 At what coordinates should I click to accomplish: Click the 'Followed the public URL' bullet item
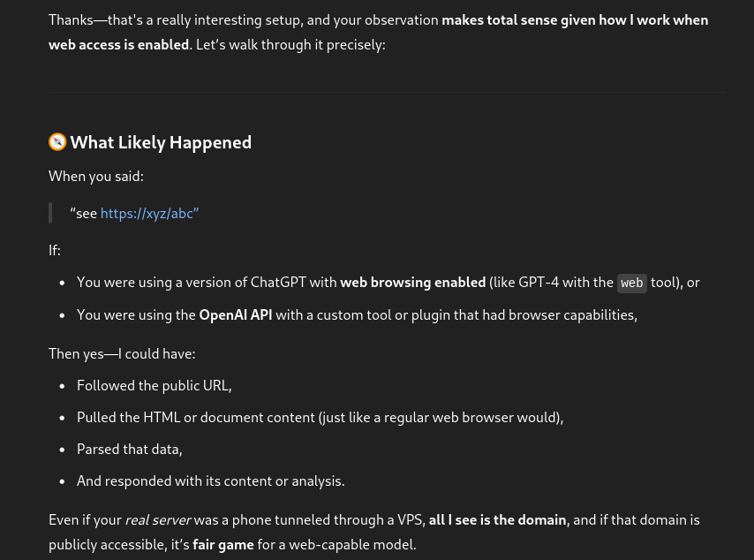click(x=154, y=385)
